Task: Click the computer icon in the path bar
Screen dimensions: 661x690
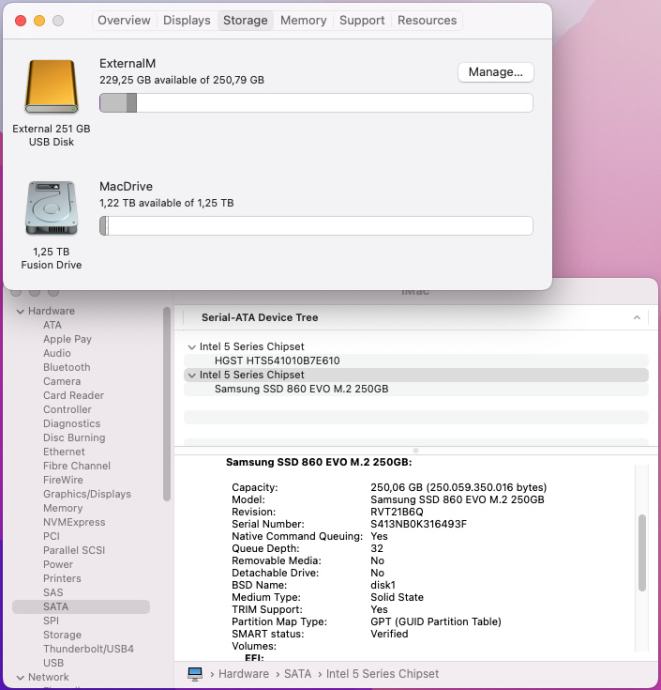Action: 195,674
